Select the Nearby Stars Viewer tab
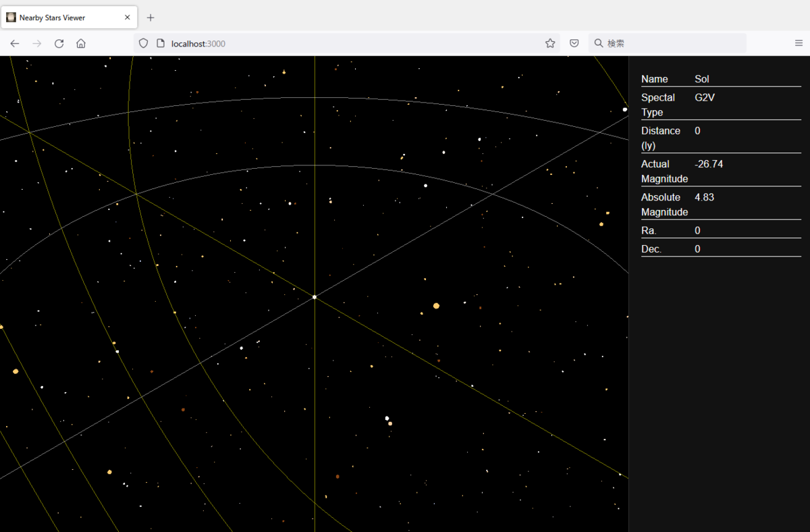This screenshot has width=810, height=532. coord(70,18)
